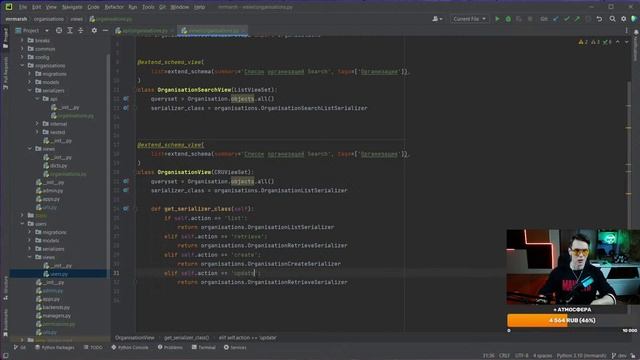
Task: Click gutter marker beside OrganisationSearchView queryset
Action: tap(126, 99)
